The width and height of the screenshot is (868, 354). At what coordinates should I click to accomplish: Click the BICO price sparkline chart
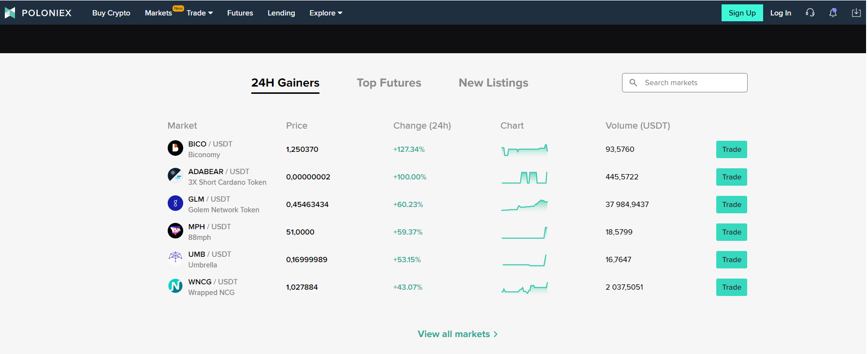click(524, 150)
